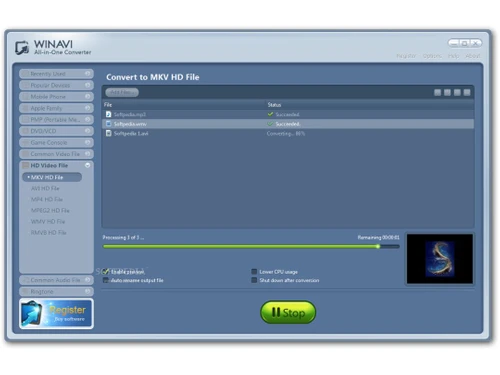Expand the Popular Devices category
This screenshot has width=500, height=375.
point(56,85)
